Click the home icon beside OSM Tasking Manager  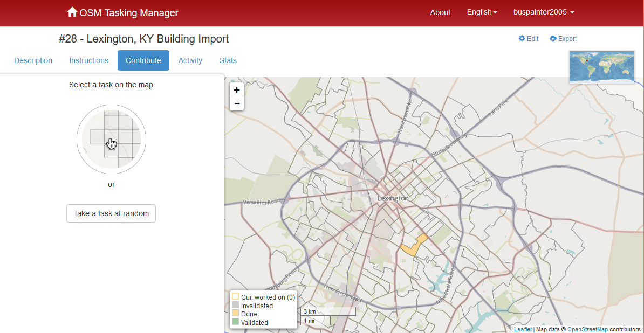pos(72,12)
